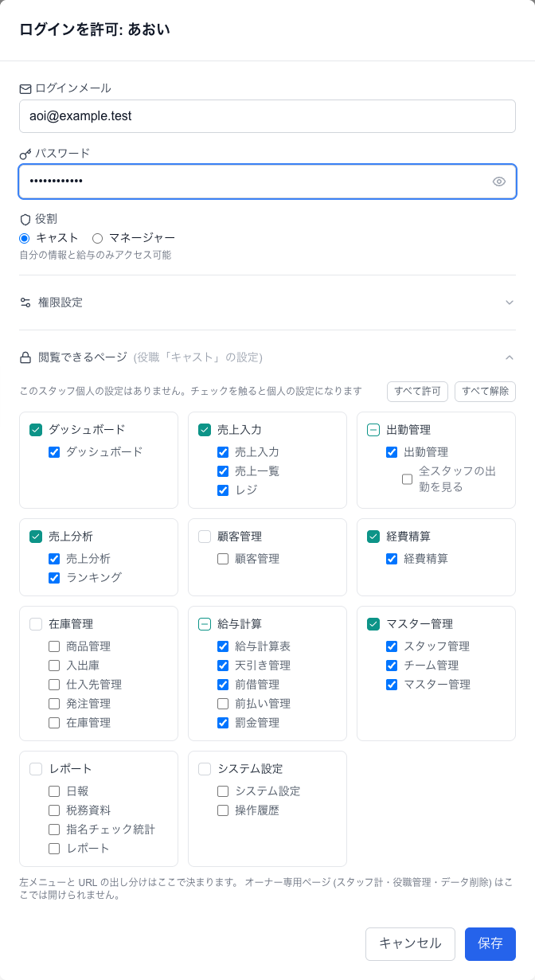Viewport: 535px width, 980px height.
Task: Uncheck the ダッシュボード sub-item checkbox
Action: [54, 452]
